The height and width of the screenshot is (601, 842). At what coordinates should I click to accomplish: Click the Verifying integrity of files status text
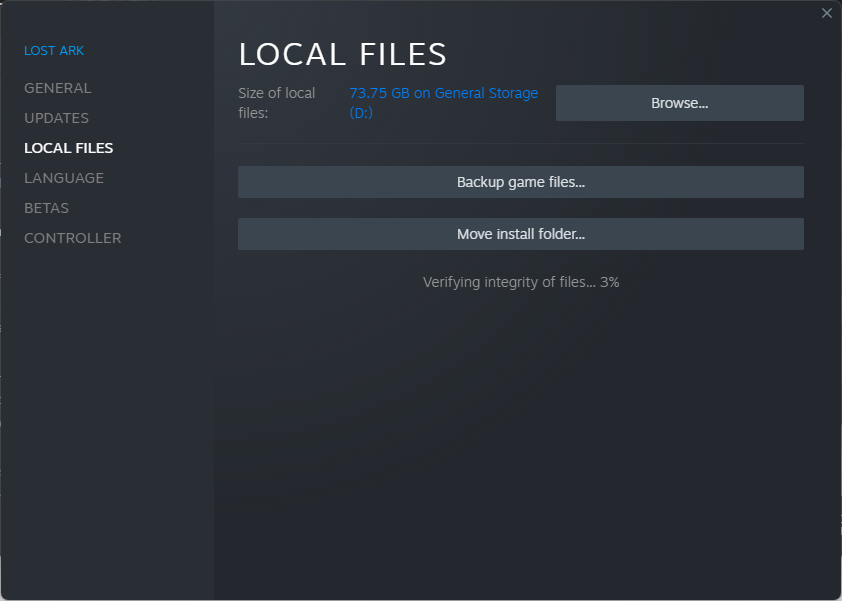coord(521,283)
